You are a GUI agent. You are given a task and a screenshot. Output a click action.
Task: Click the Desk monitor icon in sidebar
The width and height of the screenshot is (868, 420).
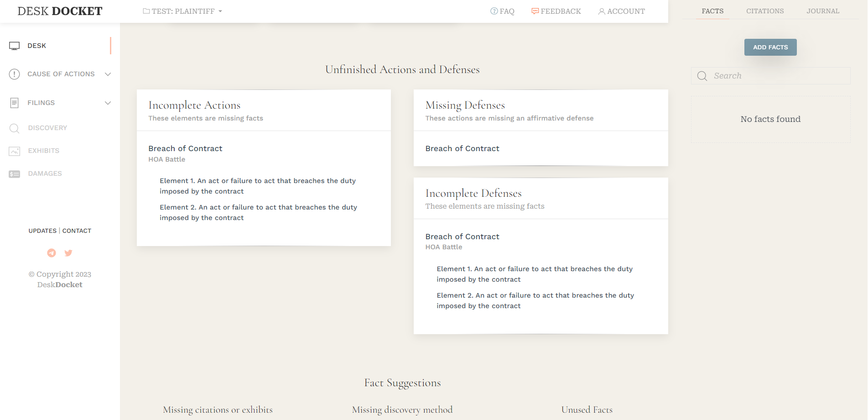tap(15, 46)
